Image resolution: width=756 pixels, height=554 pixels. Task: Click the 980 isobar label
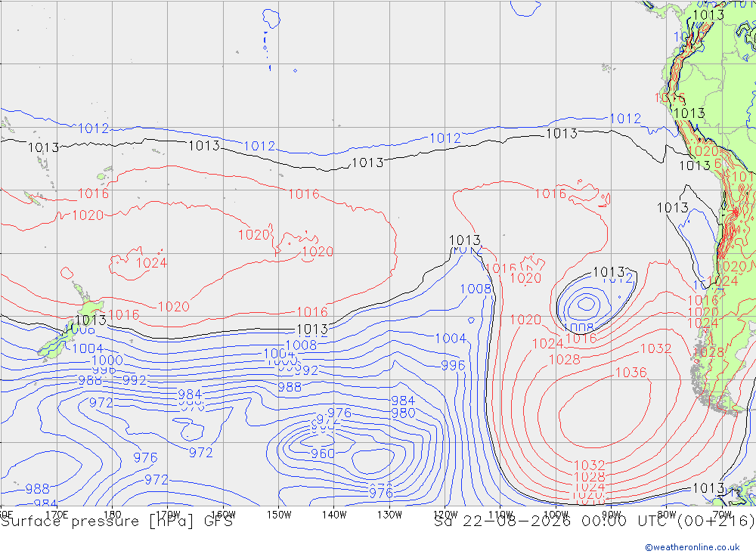click(x=403, y=413)
